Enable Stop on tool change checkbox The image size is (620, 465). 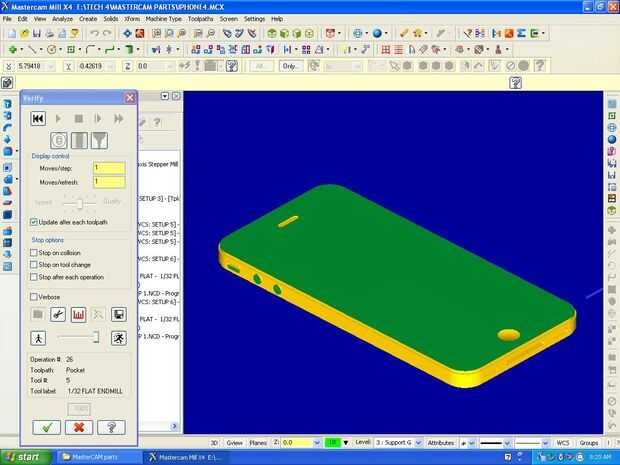34,265
